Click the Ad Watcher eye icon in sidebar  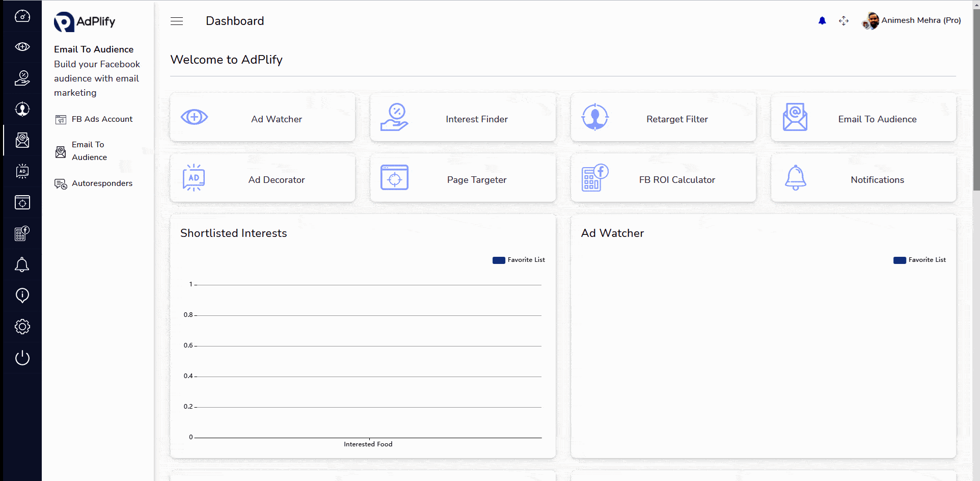(x=22, y=47)
